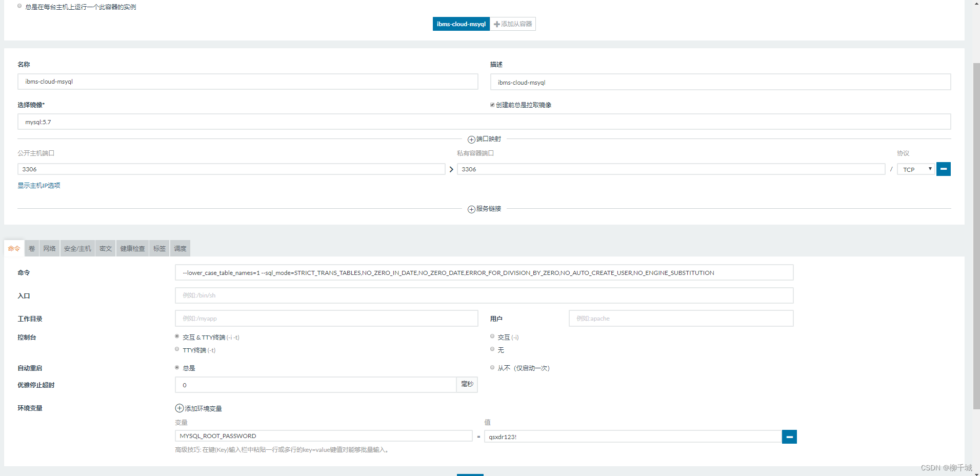
Task: Click the entrypoint field with /bin/sh placeholder
Action: 484,295
